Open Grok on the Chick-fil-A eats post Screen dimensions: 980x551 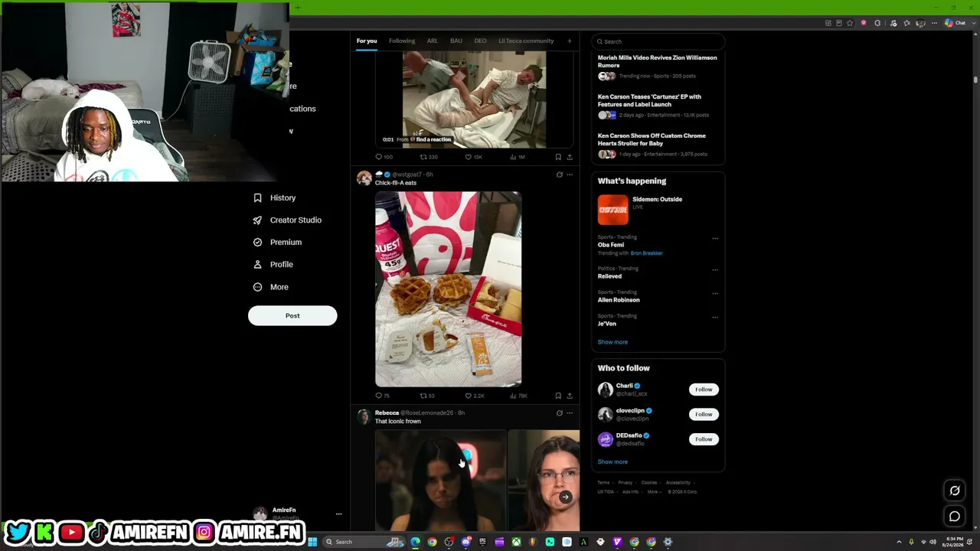tap(559, 174)
